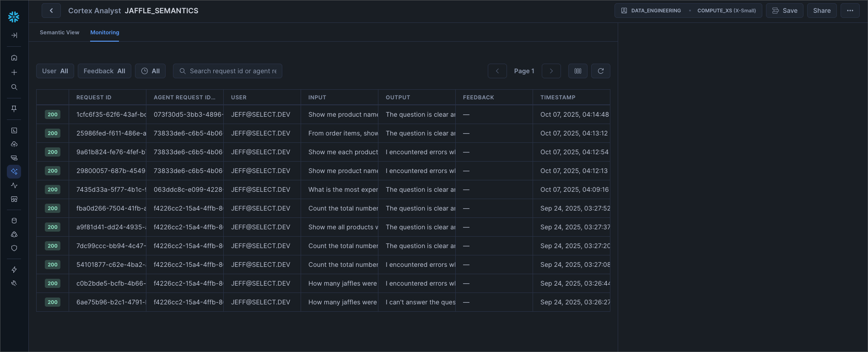Go to the previous page of results

497,71
